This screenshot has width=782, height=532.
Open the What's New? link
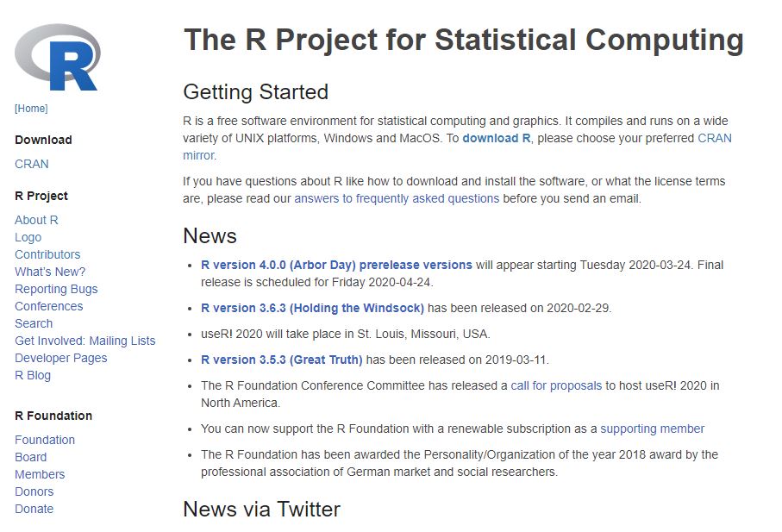50,272
